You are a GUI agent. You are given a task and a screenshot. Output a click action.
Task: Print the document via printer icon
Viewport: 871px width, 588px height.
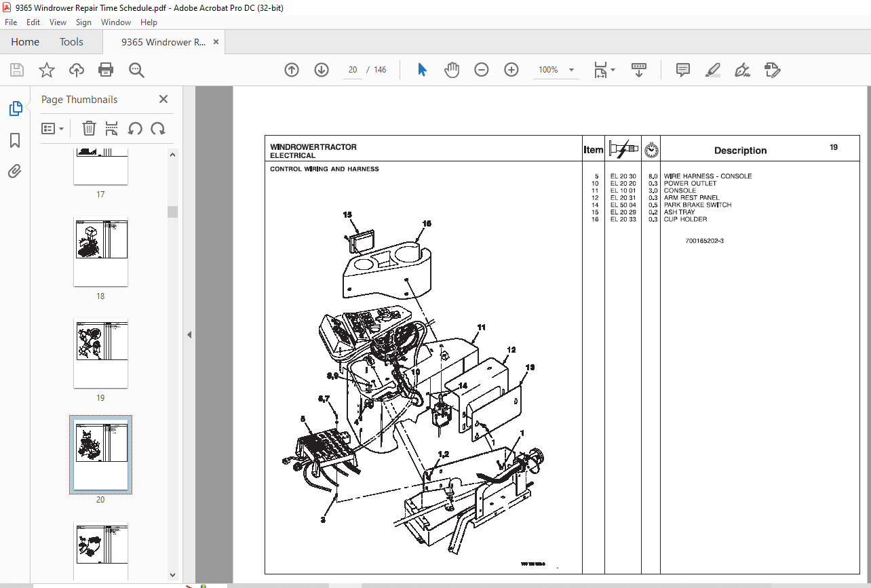[x=106, y=70]
